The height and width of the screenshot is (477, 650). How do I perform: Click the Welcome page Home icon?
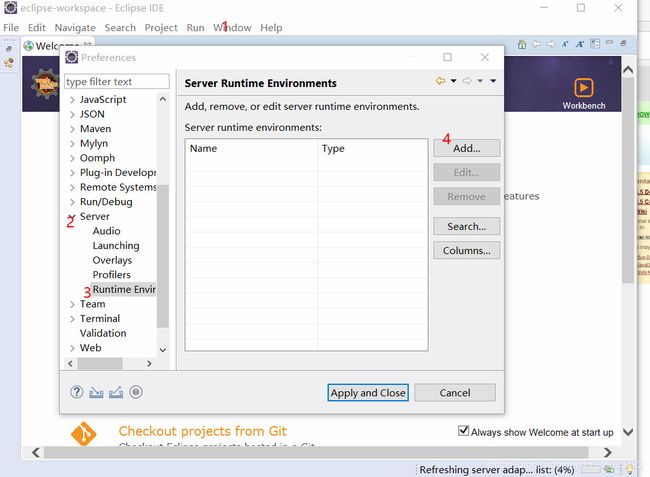point(522,44)
